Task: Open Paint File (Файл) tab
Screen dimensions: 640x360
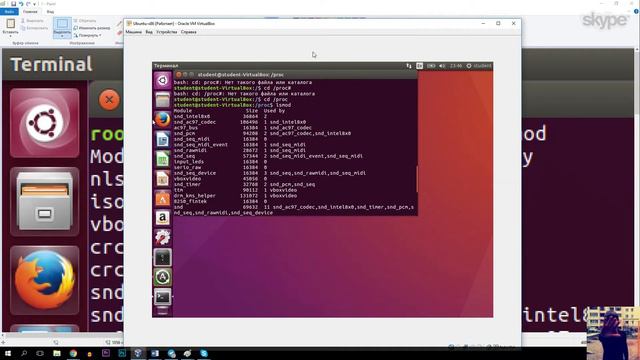Action: 9,11
